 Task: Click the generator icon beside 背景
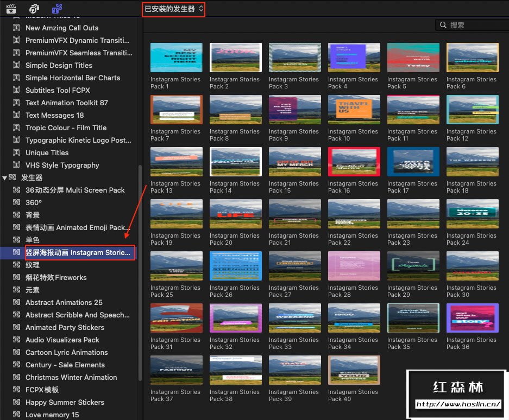click(16, 215)
